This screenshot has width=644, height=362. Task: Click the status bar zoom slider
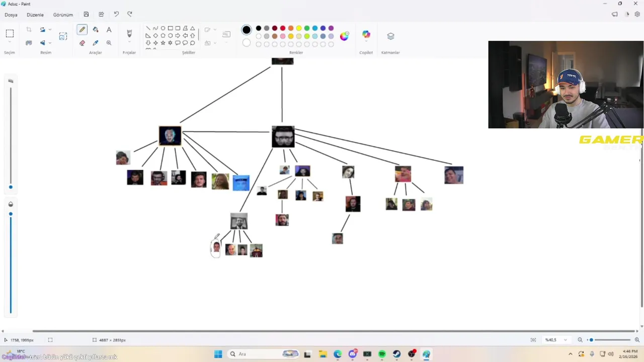(609, 340)
